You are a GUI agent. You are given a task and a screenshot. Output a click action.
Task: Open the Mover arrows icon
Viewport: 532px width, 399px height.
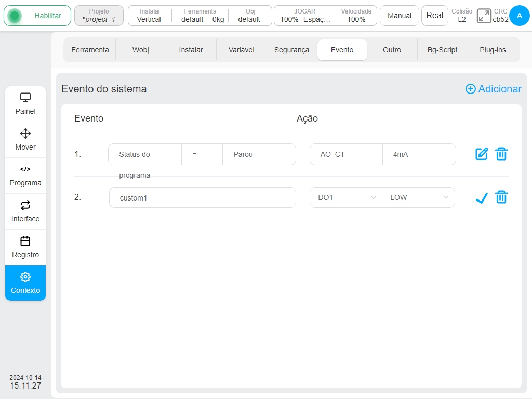25,134
